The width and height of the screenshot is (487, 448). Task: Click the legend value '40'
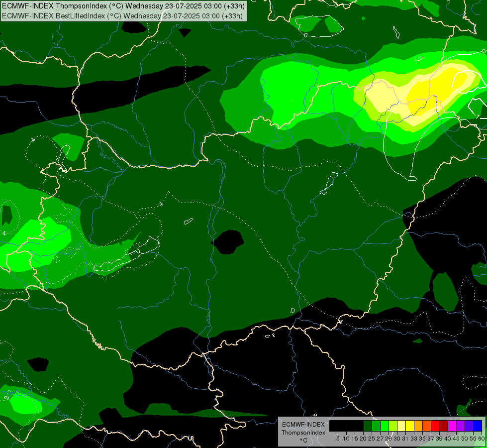point(448,439)
